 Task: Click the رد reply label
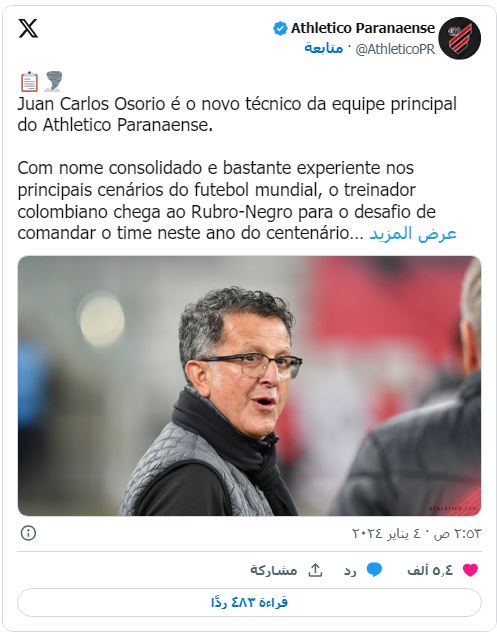(x=350, y=571)
